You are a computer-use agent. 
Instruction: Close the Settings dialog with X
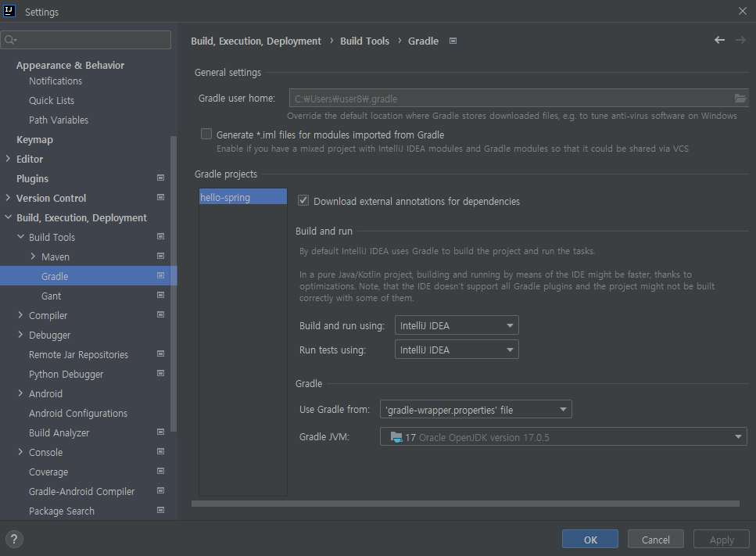pyautogui.click(x=743, y=11)
